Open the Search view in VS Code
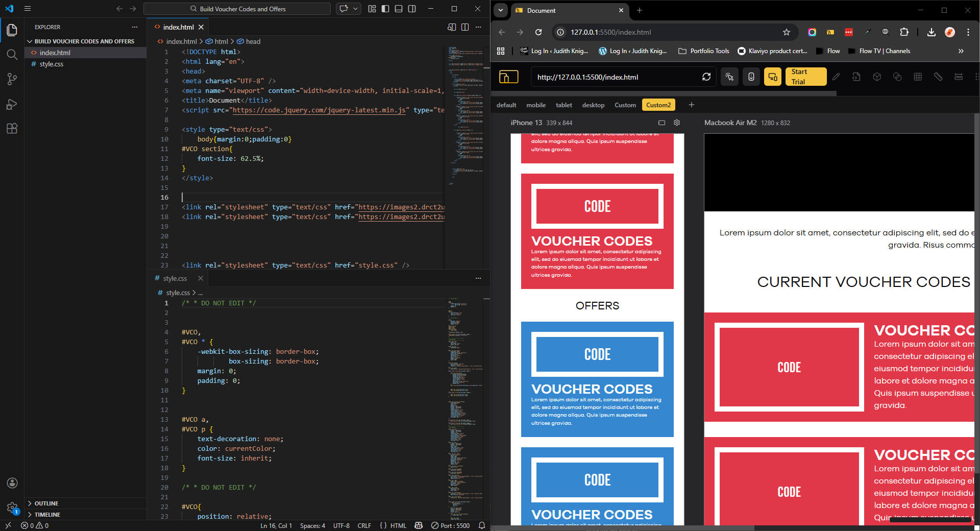This screenshot has height=531, width=980. click(12, 55)
